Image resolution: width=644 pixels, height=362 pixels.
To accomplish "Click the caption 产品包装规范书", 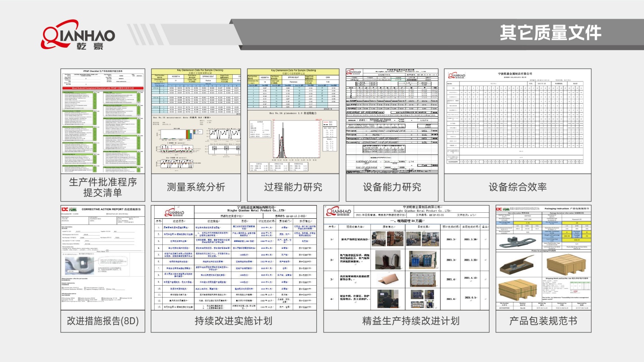I will tap(543, 321).
